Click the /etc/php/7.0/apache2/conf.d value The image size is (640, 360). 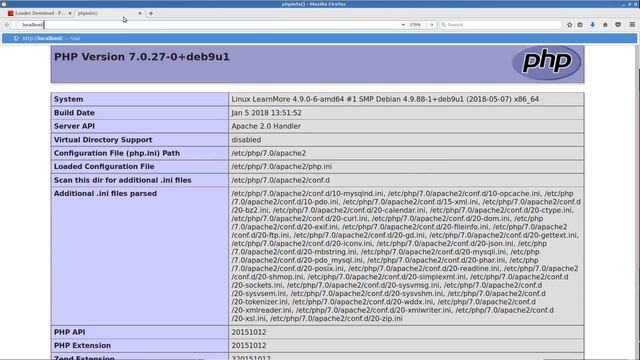pos(280,180)
